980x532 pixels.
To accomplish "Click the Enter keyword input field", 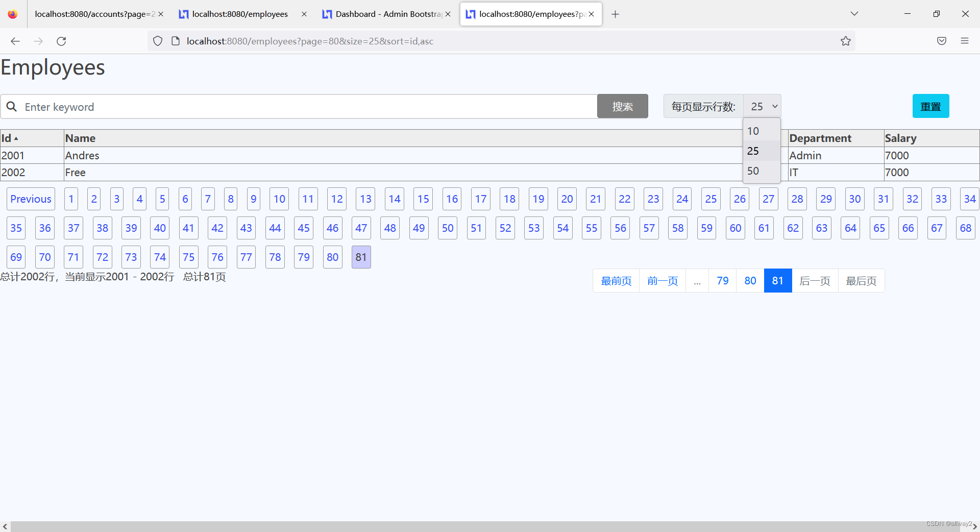I will (204, 106).
